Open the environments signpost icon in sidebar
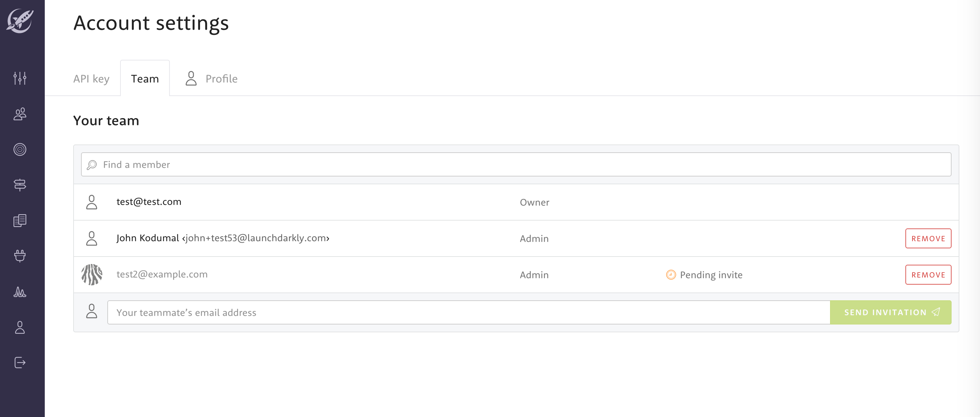 (20, 185)
